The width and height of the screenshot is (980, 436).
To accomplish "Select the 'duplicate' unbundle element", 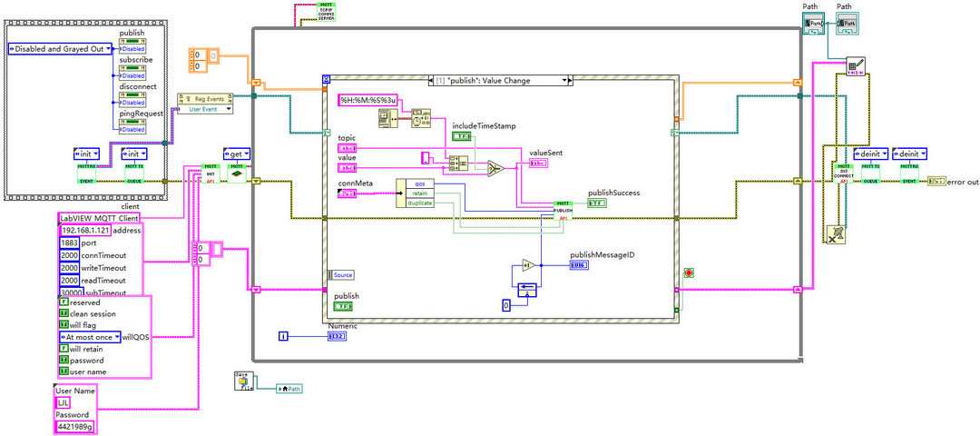I will click(x=420, y=203).
